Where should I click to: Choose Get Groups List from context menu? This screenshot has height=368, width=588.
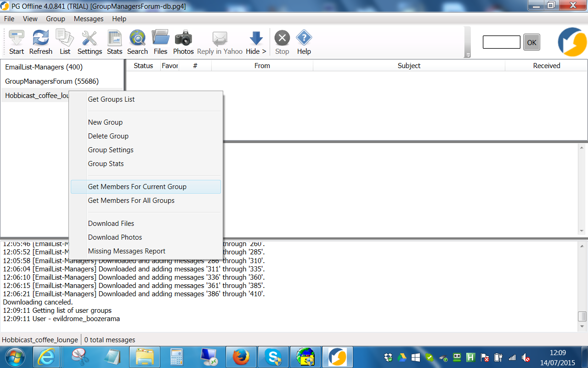(146, 99)
